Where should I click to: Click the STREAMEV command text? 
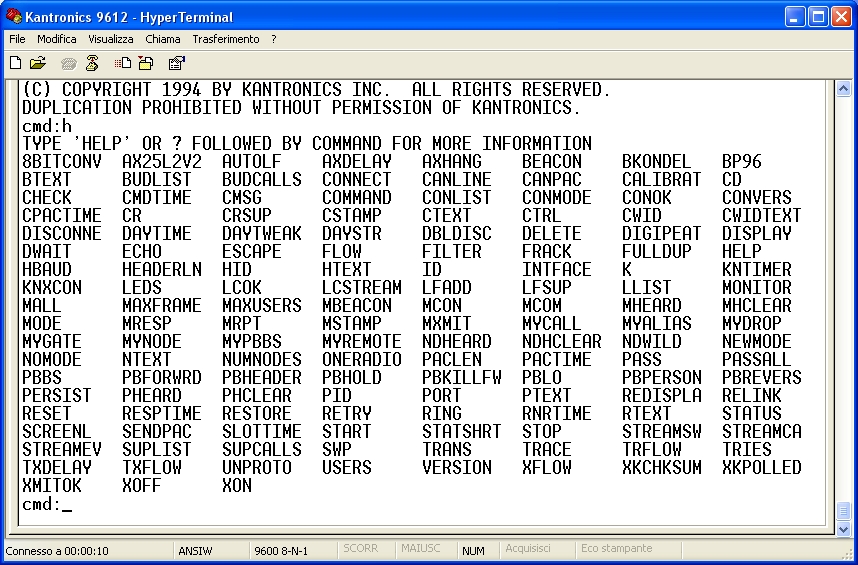(62, 450)
